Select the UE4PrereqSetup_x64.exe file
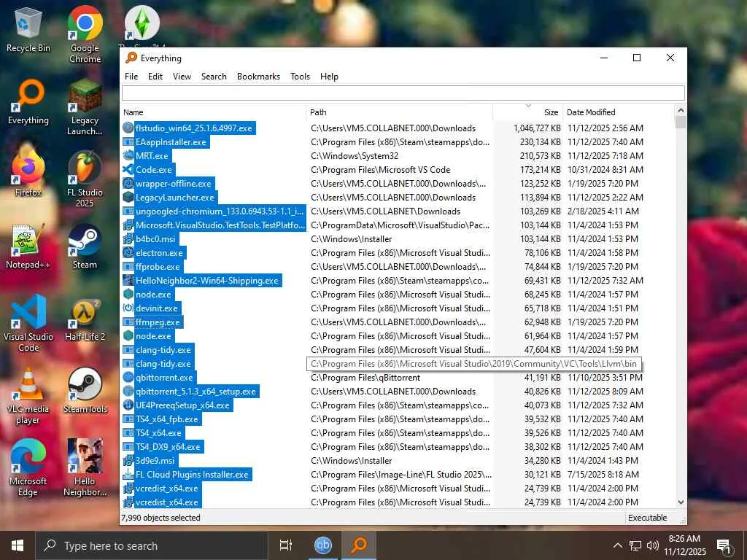This screenshot has width=747, height=560. click(182, 405)
